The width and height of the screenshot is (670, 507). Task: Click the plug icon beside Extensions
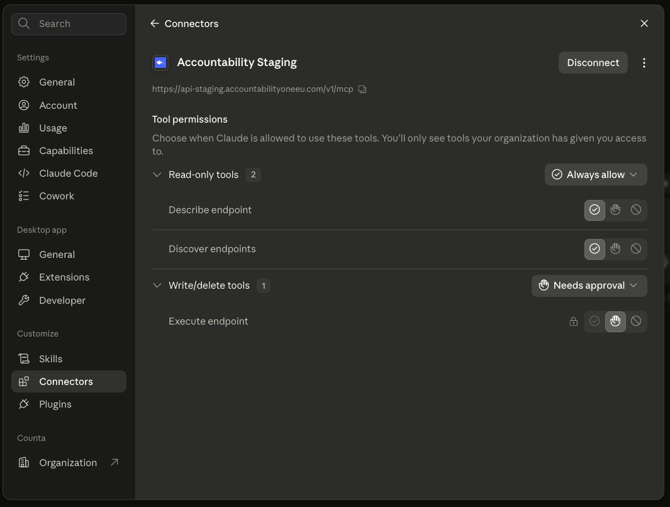click(24, 277)
